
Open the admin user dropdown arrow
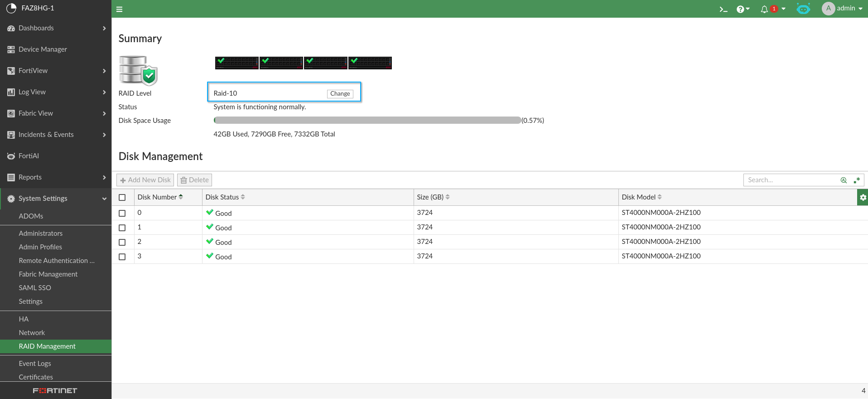tap(860, 9)
